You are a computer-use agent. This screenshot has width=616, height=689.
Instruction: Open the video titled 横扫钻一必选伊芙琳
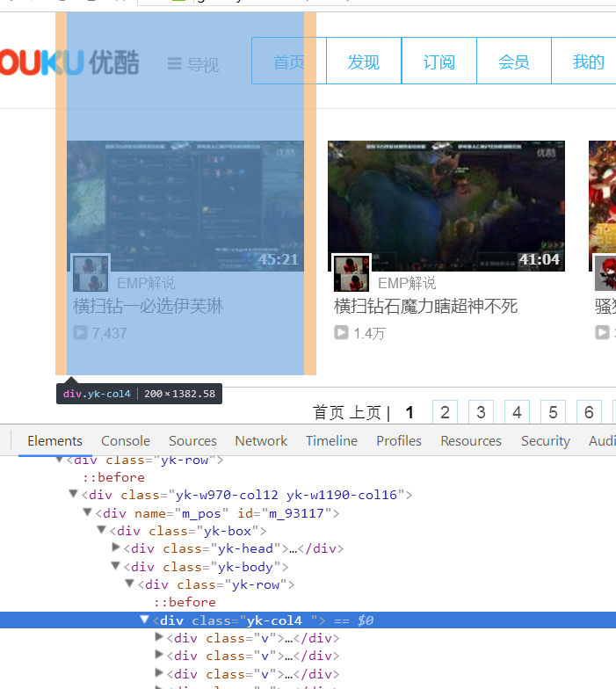[x=148, y=306]
